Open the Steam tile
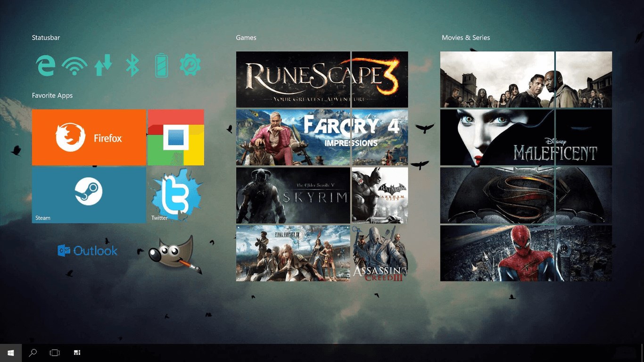Viewport: 644px width, 362px height. click(x=89, y=195)
